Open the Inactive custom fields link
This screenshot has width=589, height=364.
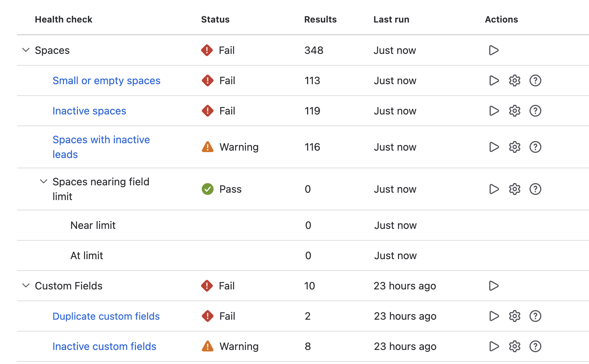point(104,346)
